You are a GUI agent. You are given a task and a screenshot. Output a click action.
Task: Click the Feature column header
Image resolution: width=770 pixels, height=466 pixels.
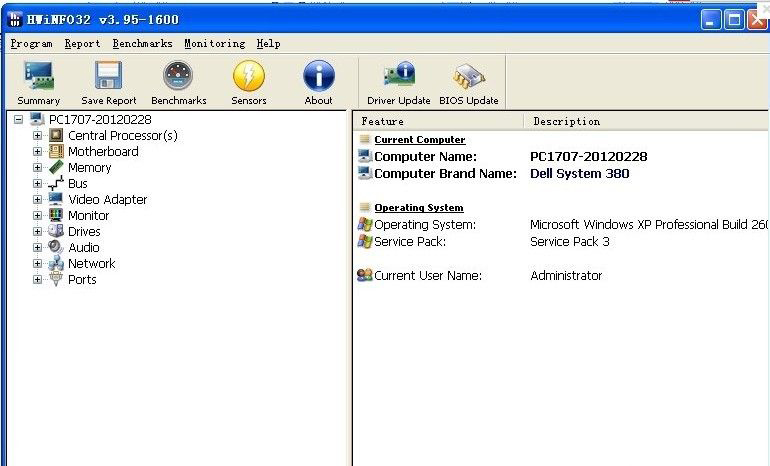tap(439, 121)
